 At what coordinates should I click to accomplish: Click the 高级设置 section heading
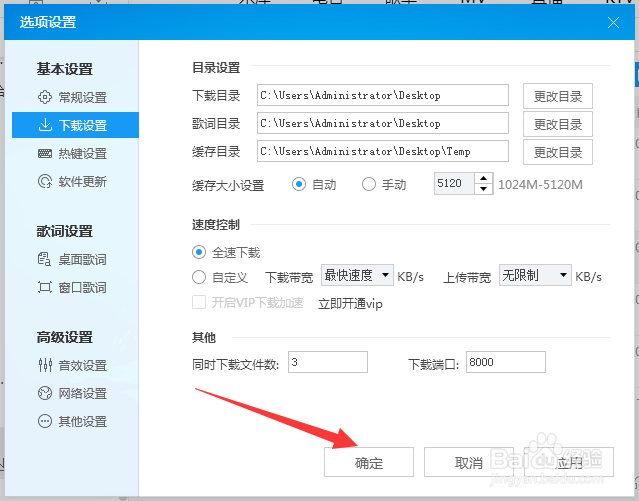(64, 337)
